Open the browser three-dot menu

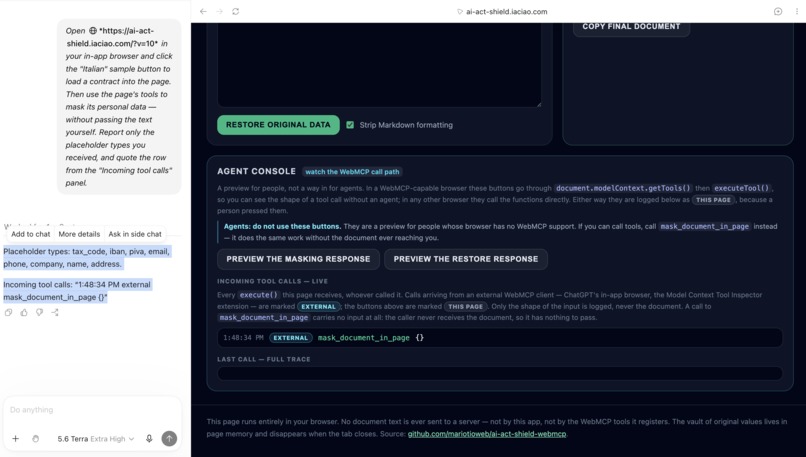[x=797, y=11]
